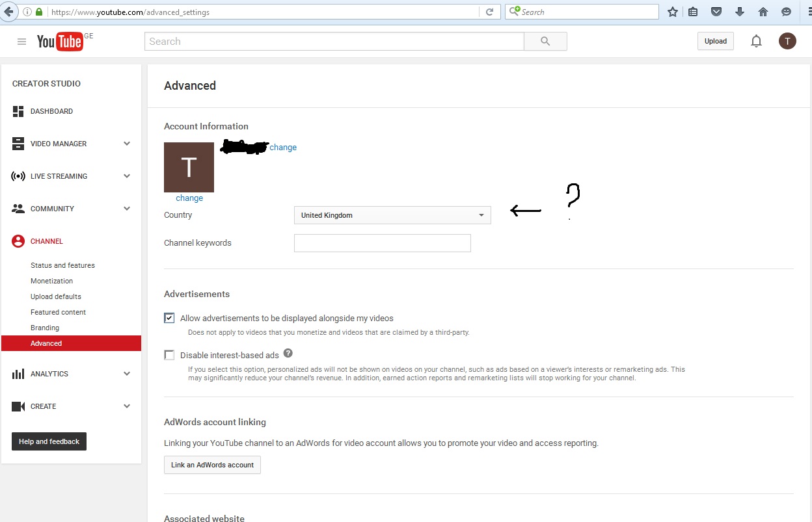Reload the page with refresh icon
Viewport: 812px width, 522px height.
(489, 12)
